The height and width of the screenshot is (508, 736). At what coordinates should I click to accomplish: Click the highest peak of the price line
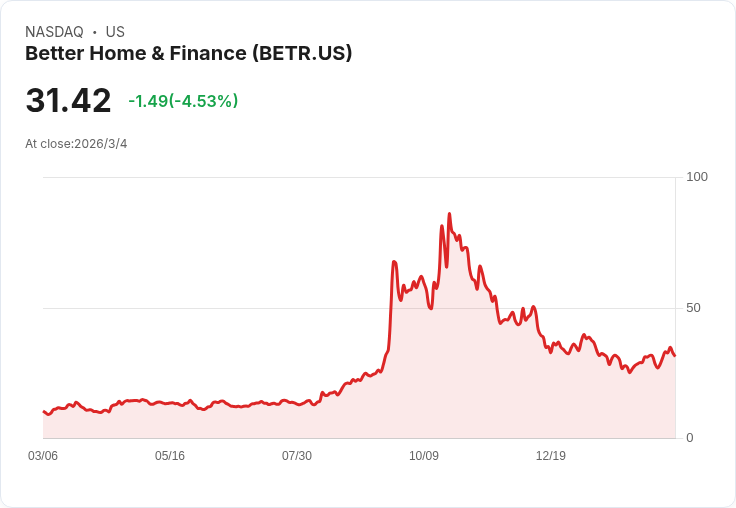pyautogui.click(x=449, y=214)
